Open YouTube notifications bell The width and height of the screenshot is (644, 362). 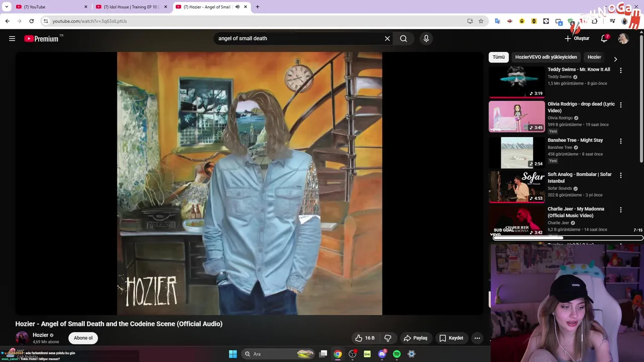[x=604, y=39]
